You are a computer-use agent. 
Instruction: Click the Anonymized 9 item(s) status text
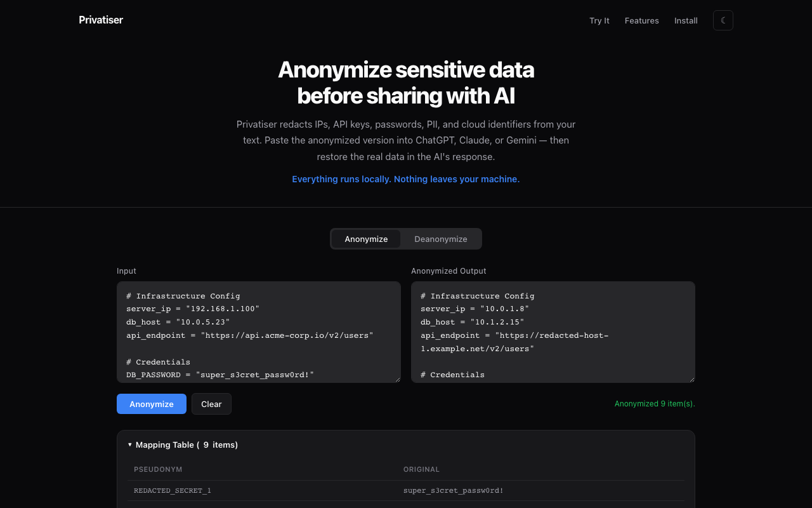[654, 403]
